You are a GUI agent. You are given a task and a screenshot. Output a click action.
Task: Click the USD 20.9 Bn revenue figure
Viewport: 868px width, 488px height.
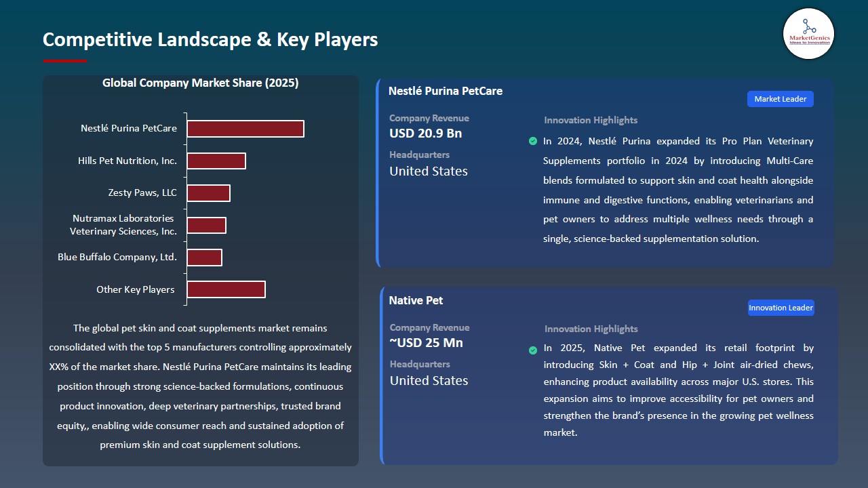point(425,134)
